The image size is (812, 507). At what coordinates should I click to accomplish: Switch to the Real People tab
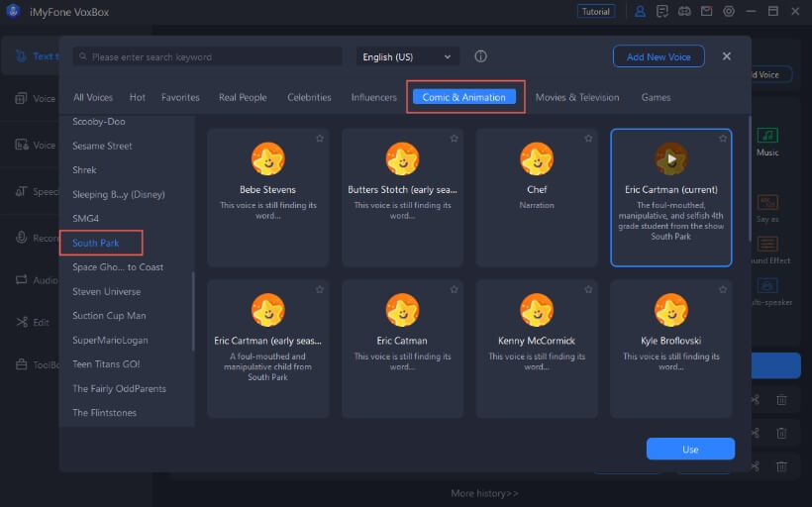point(243,97)
